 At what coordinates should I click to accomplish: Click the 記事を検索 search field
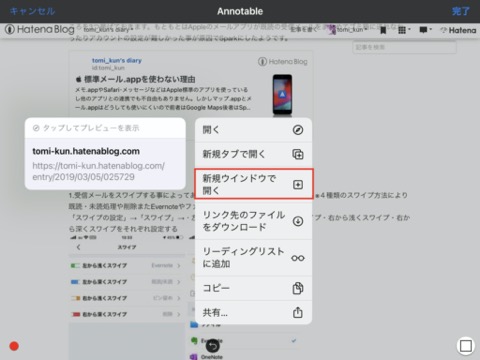(x=404, y=47)
